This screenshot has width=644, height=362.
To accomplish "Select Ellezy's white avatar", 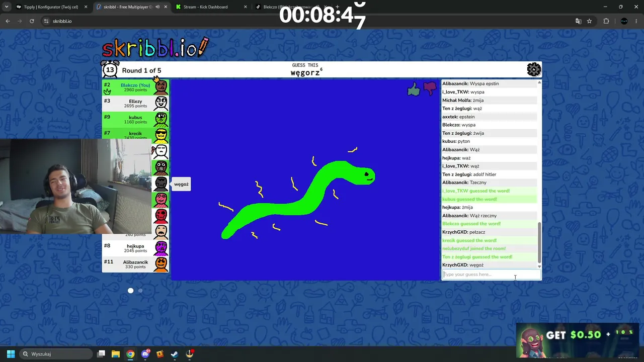I will pos(161,103).
